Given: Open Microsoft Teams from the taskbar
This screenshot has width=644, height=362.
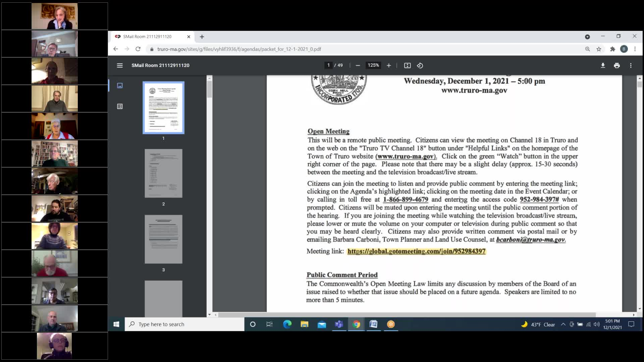Looking at the screenshot, I should coord(339,324).
